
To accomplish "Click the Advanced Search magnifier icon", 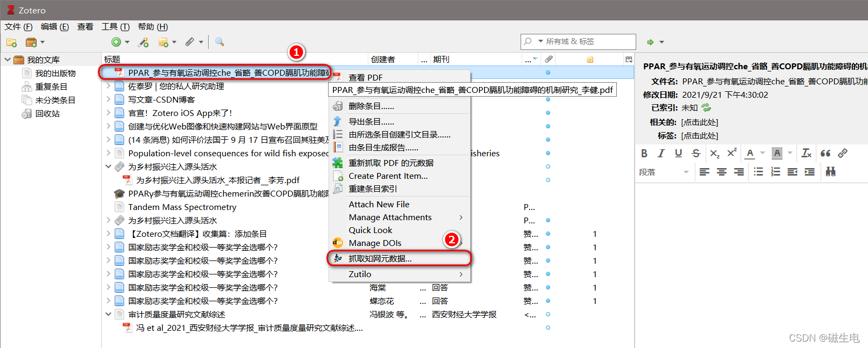I will coord(219,41).
